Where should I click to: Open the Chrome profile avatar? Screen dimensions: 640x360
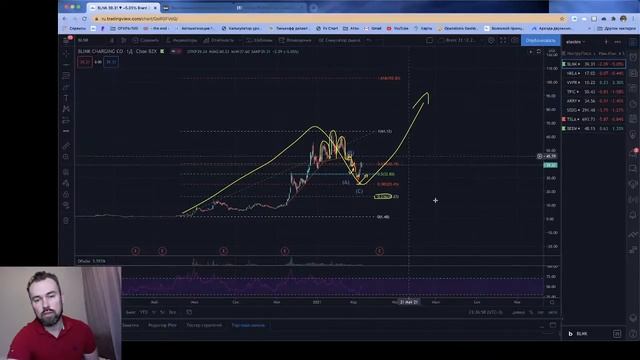623,19
